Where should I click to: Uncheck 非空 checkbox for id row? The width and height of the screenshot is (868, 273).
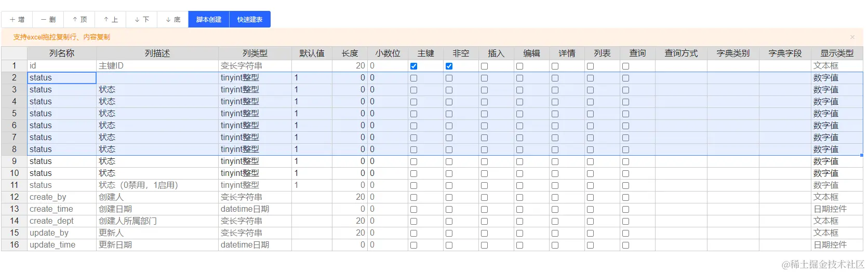(x=449, y=66)
